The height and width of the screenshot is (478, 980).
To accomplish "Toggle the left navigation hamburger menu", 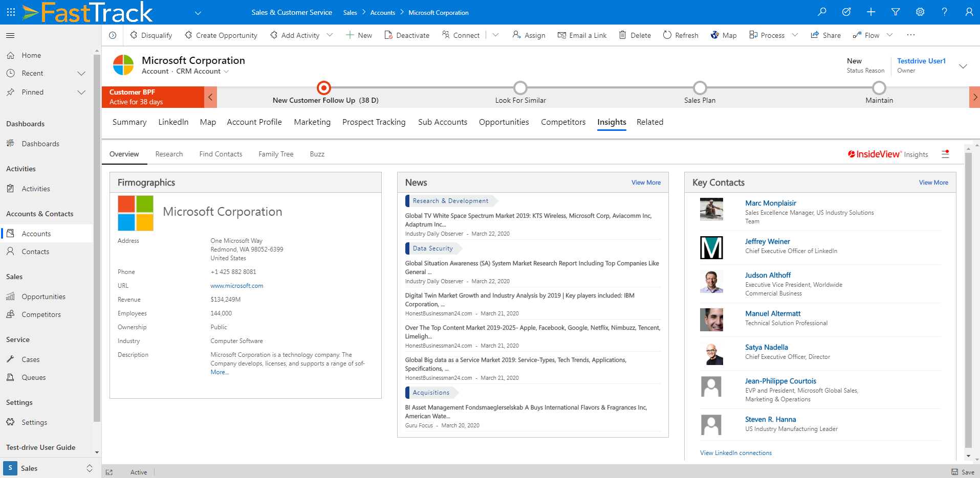I will [10, 35].
